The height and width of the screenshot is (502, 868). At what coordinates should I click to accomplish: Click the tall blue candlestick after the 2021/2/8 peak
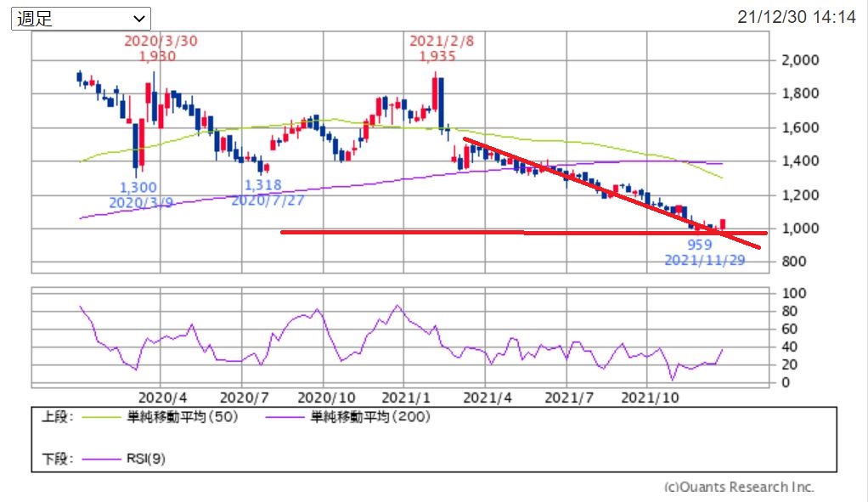(441, 104)
